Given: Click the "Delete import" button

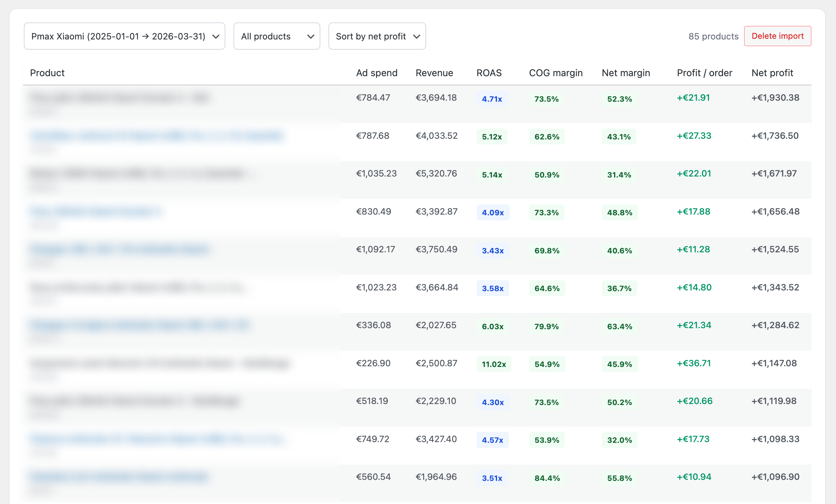Looking at the screenshot, I should 778,36.
